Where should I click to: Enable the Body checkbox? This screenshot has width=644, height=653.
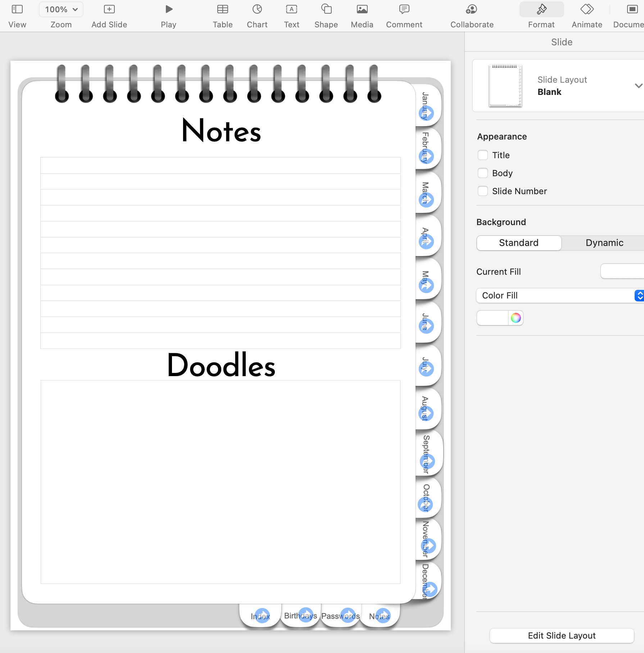pyautogui.click(x=483, y=173)
